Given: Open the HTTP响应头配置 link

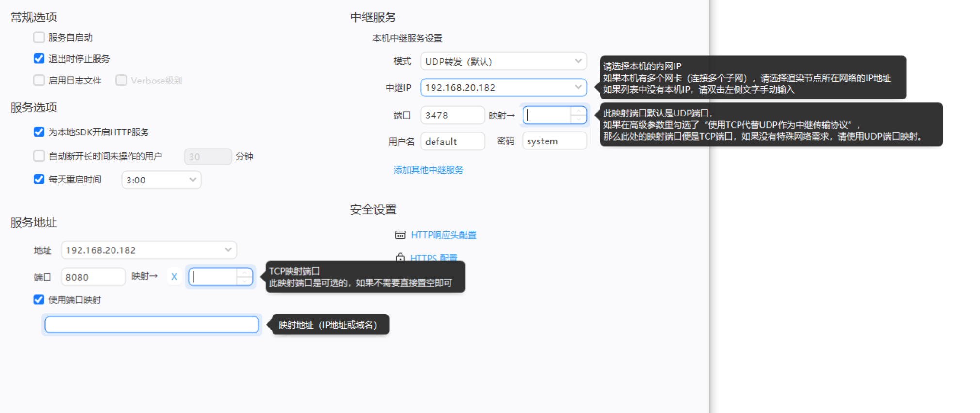Looking at the screenshot, I should point(443,235).
